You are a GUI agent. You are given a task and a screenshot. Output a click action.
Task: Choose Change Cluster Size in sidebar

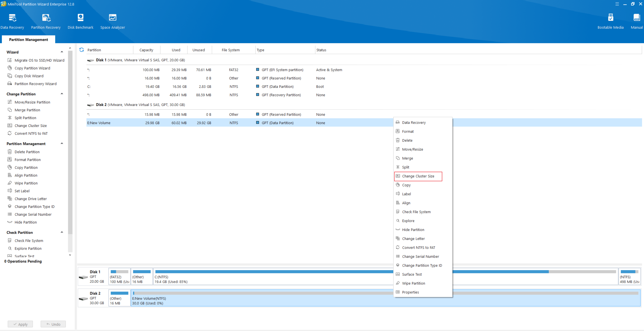click(27, 126)
